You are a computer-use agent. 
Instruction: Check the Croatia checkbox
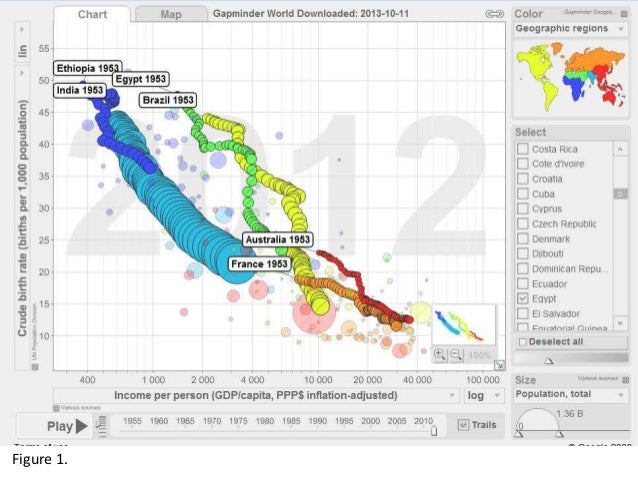pos(522,179)
